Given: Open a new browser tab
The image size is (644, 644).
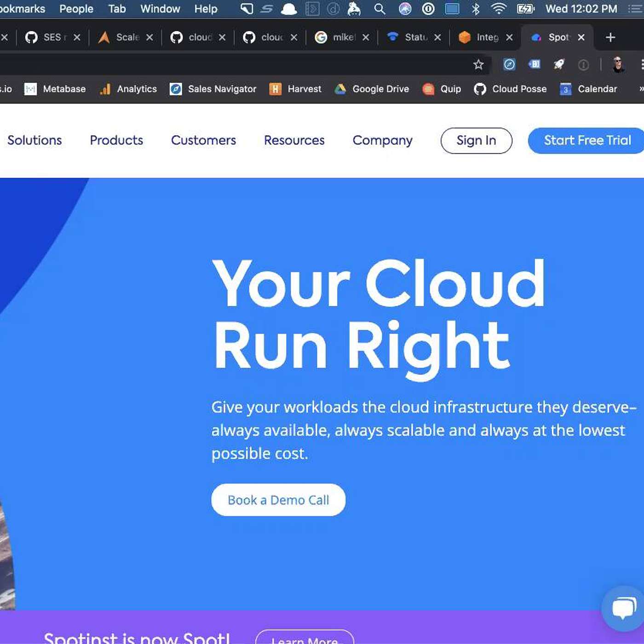Looking at the screenshot, I should pyautogui.click(x=610, y=37).
